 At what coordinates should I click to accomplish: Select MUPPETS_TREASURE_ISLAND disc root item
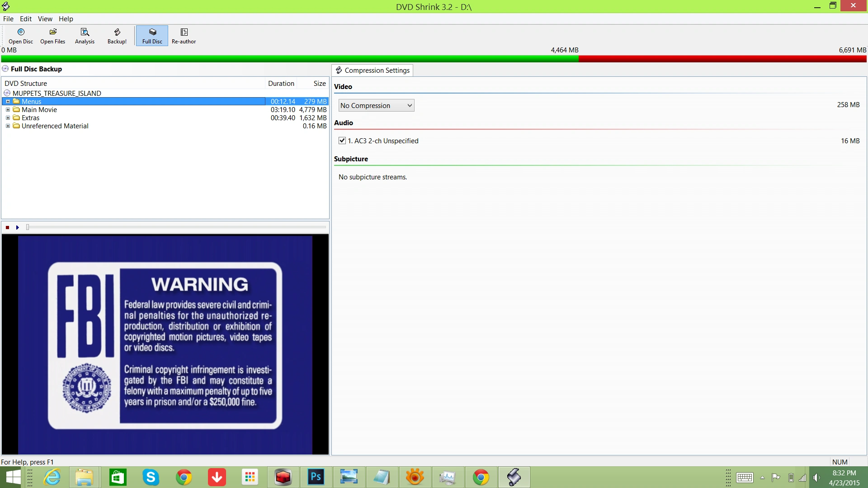tap(57, 93)
